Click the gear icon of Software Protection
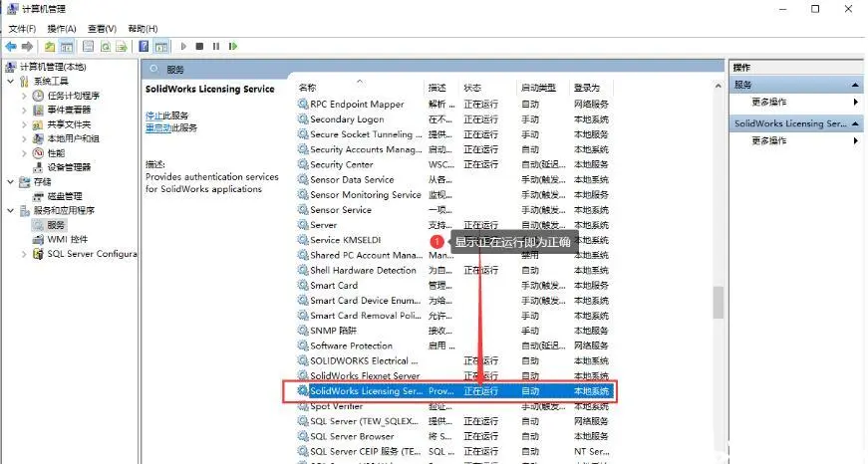868x464 pixels. (x=303, y=346)
